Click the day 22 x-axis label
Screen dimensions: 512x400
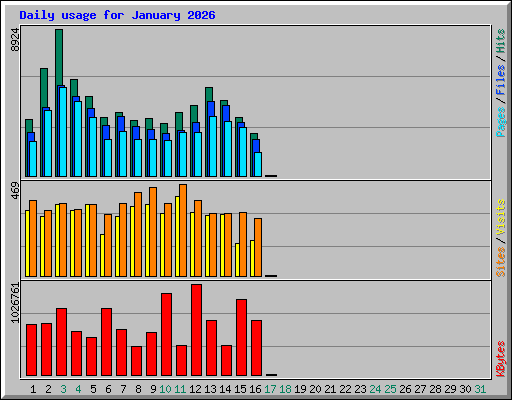coord(345,389)
